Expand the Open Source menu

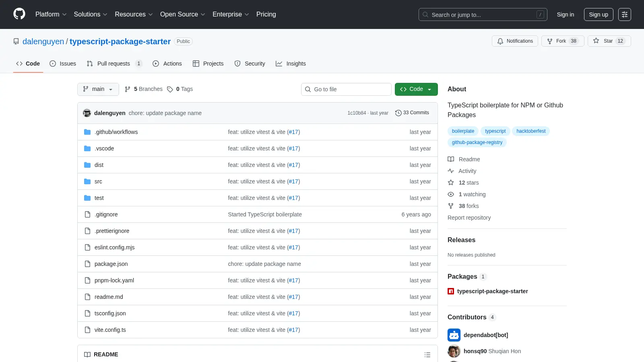pos(183,14)
